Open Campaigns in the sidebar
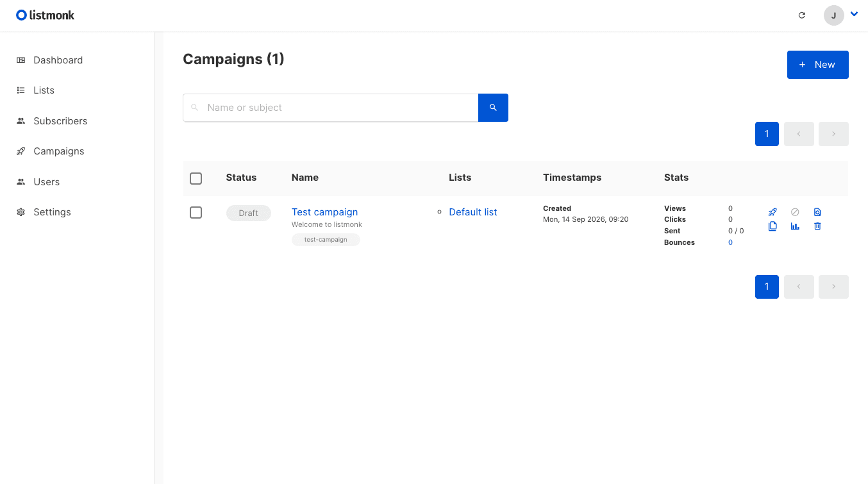 [x=59, y=151]
